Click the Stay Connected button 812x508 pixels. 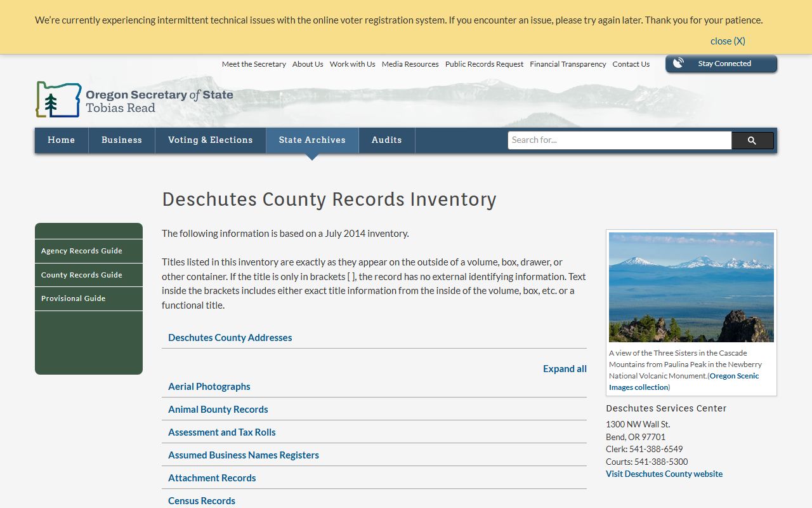tap(721, 63)
